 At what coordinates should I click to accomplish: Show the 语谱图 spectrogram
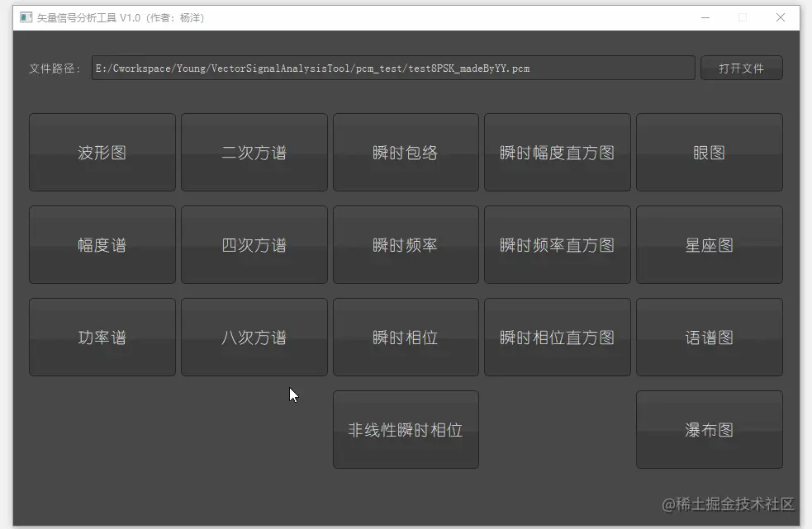coord(709,337)
